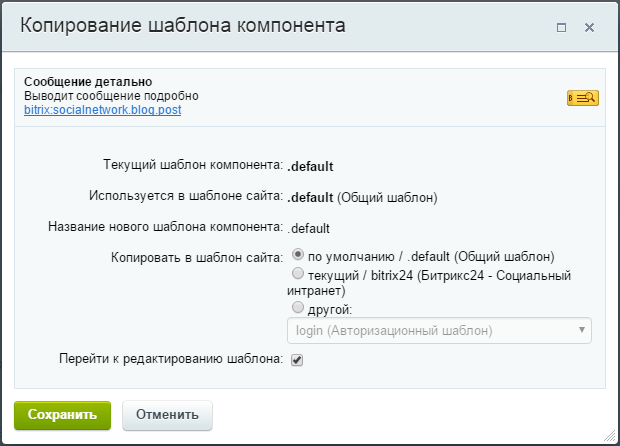Viewport: 620px width, 446px height.
Task: Open the 'login (Авторизационный шаблон)' dropdown
Action: [439, 330]
